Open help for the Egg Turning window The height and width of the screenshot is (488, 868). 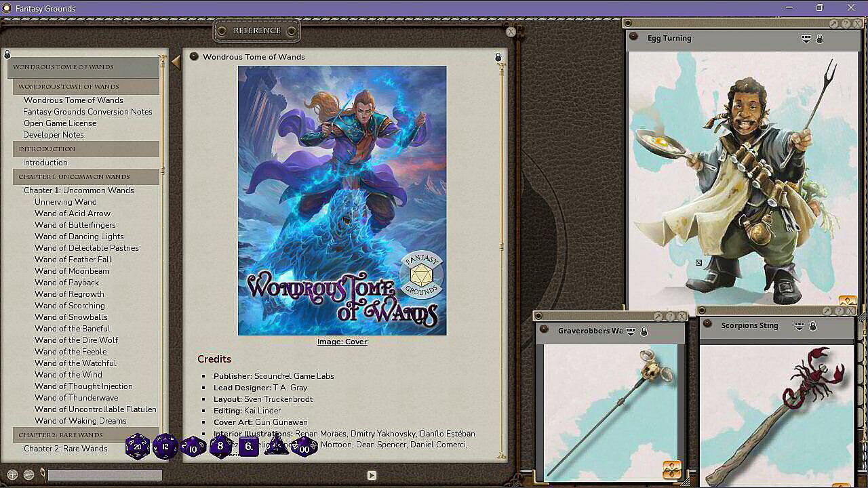(846, 24)
